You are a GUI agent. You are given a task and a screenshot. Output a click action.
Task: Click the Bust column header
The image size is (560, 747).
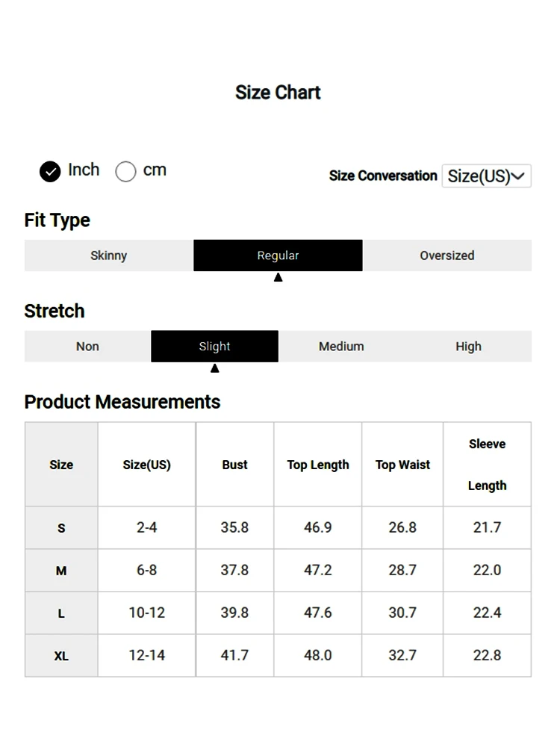point(234,465)
